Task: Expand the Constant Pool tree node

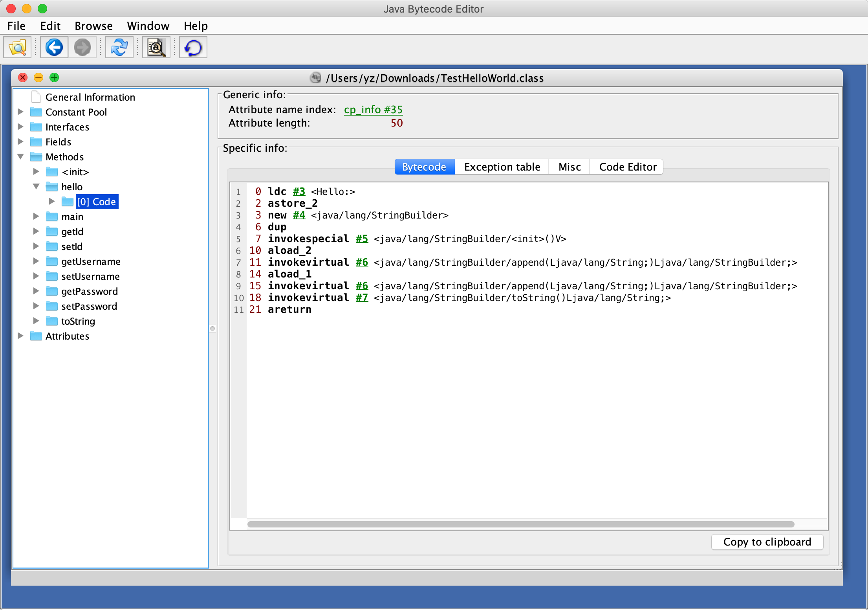Action: (x=21, y=112)
